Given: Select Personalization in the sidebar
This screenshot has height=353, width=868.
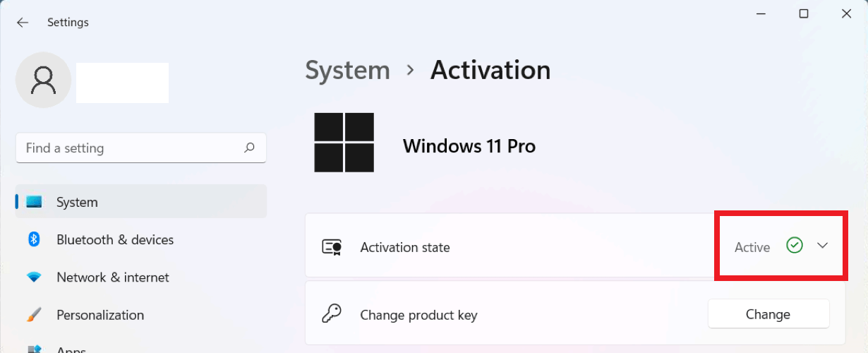Looking at the screenshot, I should [x=100, y=315].
